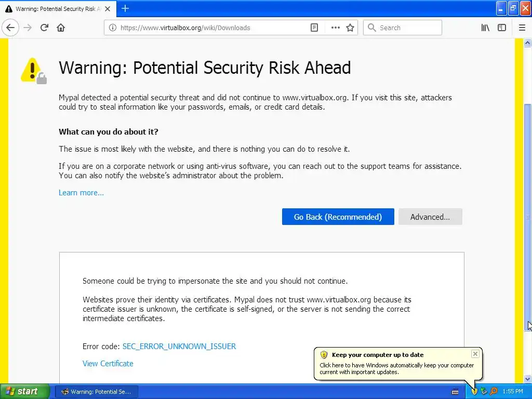Open the View Certificate link

click(x=108, y=363)
